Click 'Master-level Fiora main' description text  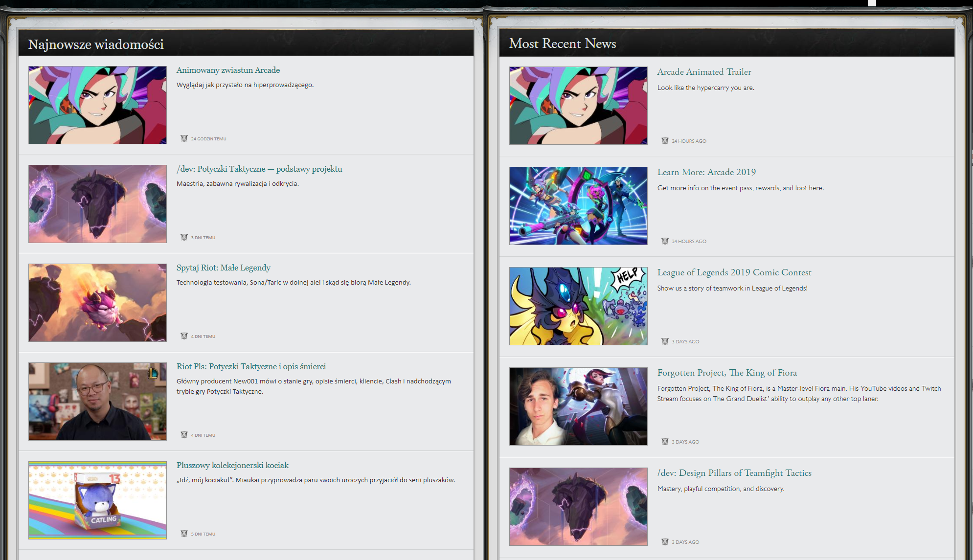[x=799, y=394]
